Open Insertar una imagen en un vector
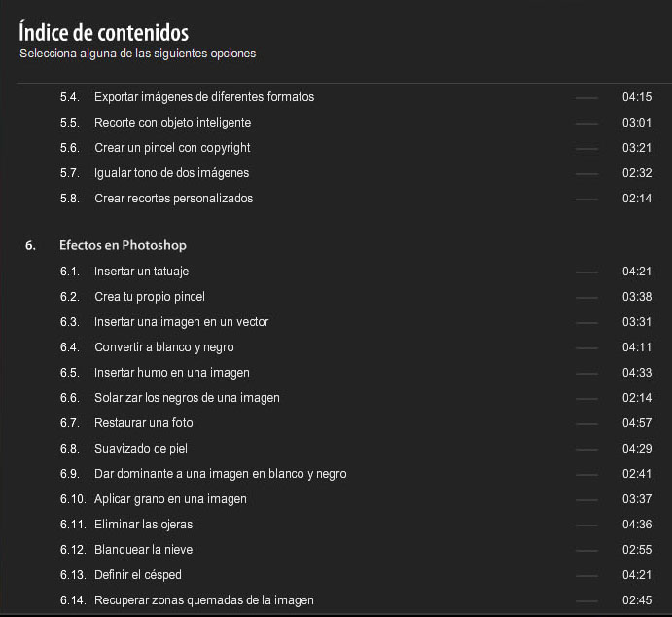 [x=181, y=322]
